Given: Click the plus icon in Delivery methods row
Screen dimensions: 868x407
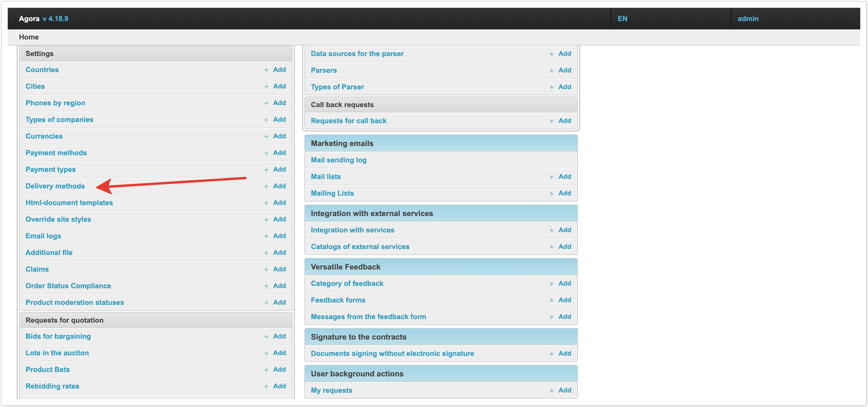Looking at the screenshot, I should click(x=266, y=186).
